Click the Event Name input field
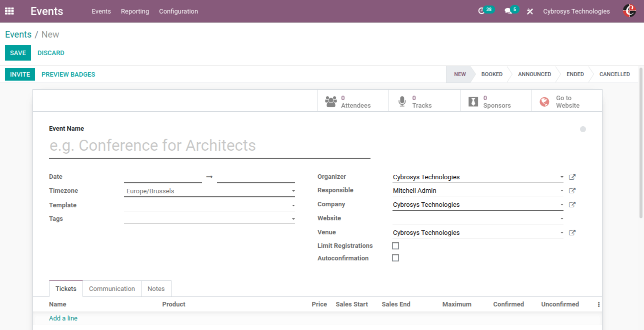The image size is (644, 330). tap(209, 146)
